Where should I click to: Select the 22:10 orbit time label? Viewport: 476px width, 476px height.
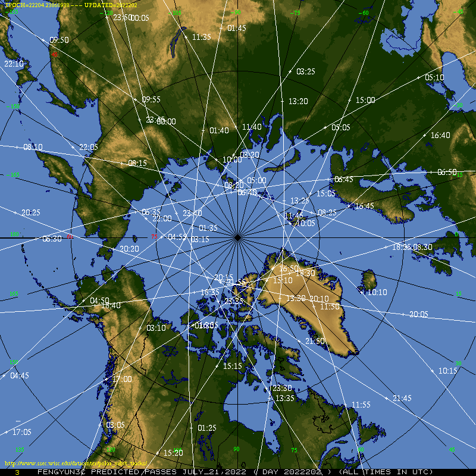(14, 64)
